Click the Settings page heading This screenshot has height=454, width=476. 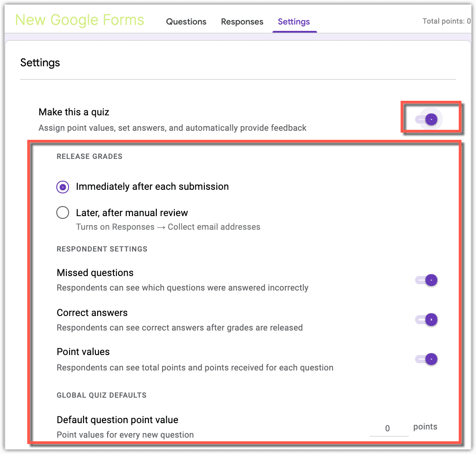click(40, 63)
